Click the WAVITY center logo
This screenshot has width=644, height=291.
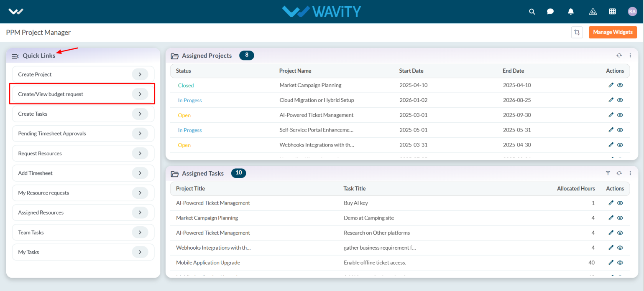click(321, 11)
